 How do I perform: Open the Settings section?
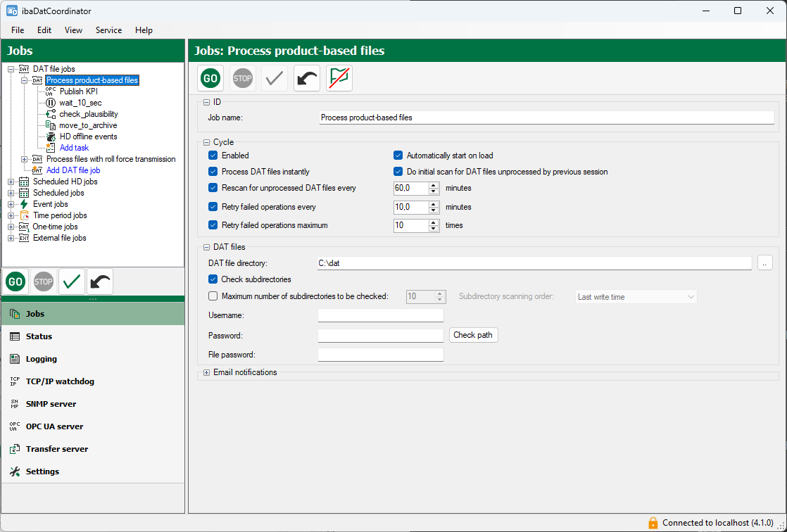click(94, 471)
